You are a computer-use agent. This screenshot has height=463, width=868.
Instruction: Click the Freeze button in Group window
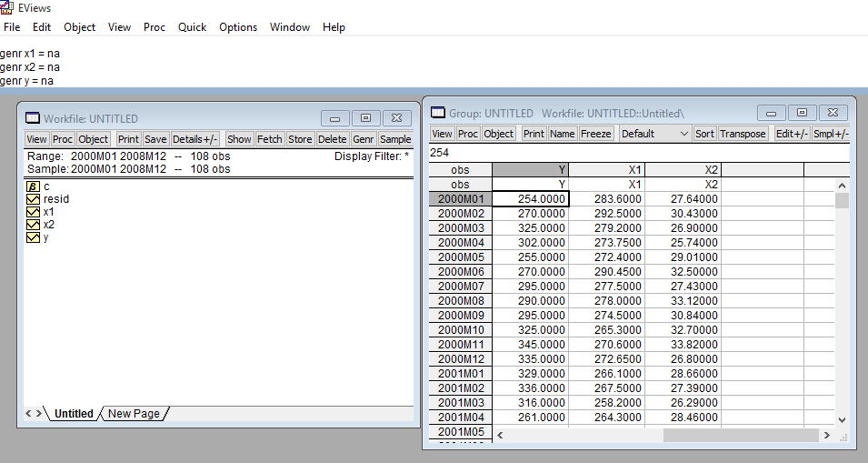[596, 134]
